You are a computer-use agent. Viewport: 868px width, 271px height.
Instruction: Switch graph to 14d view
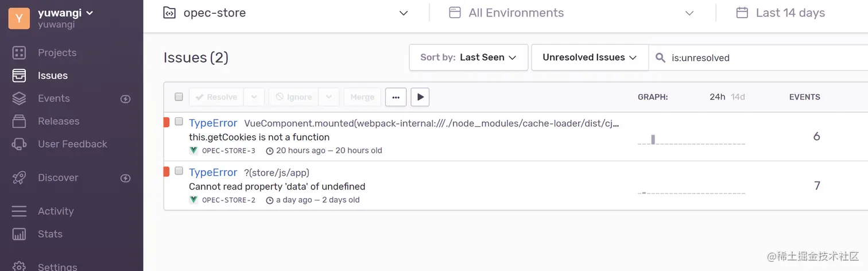click(738, 97)
